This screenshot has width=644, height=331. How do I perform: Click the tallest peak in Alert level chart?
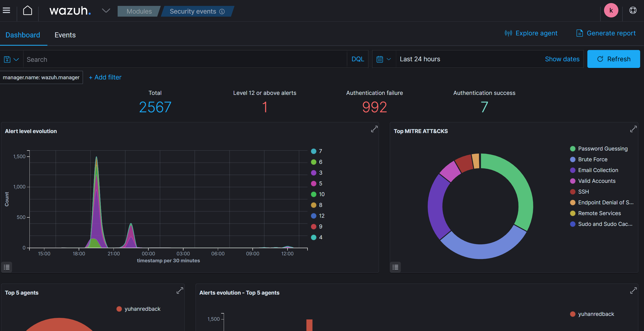click(x=96, y=157)
